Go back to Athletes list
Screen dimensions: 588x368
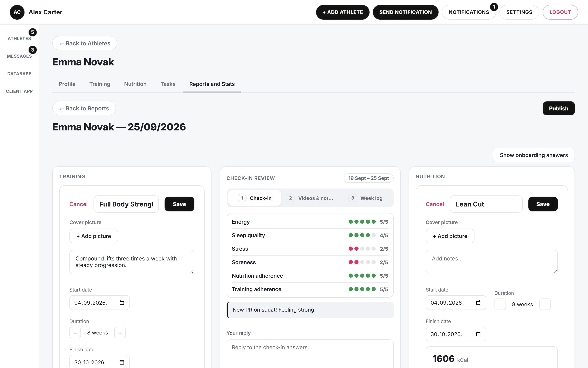click(x=85, y=43)
